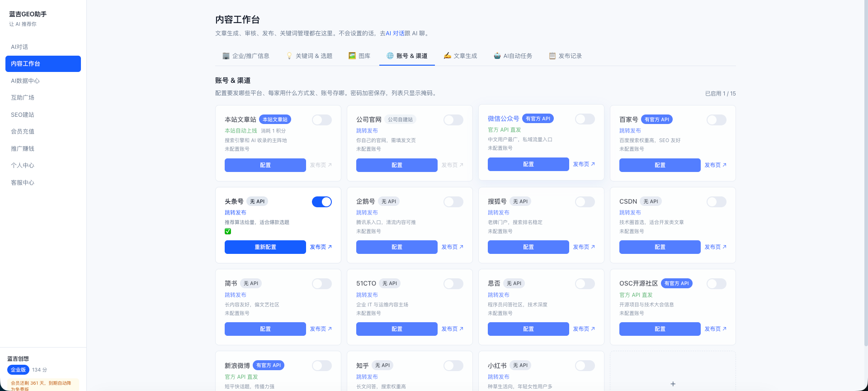Viewport: 868px width, 391px height.
Task: Click the 已启用 1 / 15 counter
Action: tap(721, 94)
